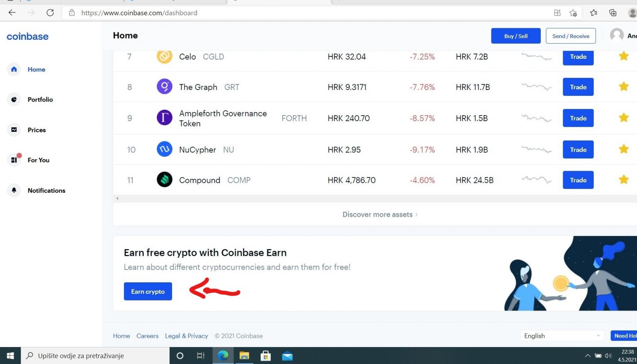This screenshot has width=637, height=364.
Task: Open the Mail app from the taskbar
Action: (287, 356)
